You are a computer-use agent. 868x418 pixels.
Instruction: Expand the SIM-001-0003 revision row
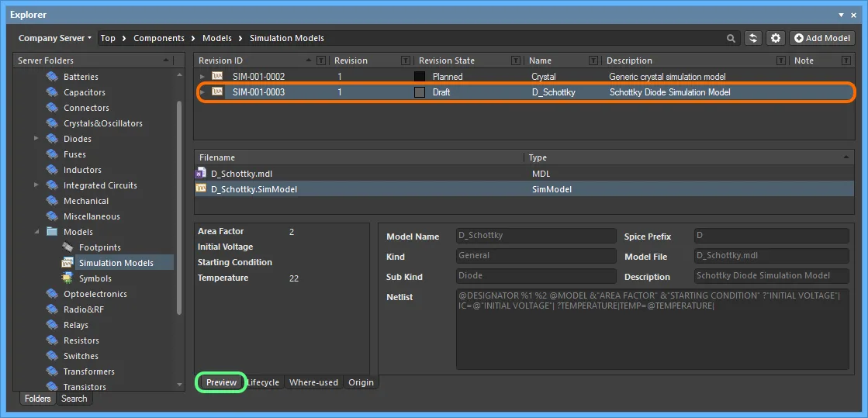click(x=202, y=92)
